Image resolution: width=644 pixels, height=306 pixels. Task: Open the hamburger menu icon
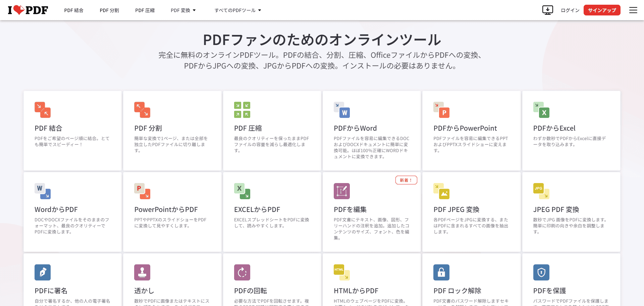coord(633,10)
